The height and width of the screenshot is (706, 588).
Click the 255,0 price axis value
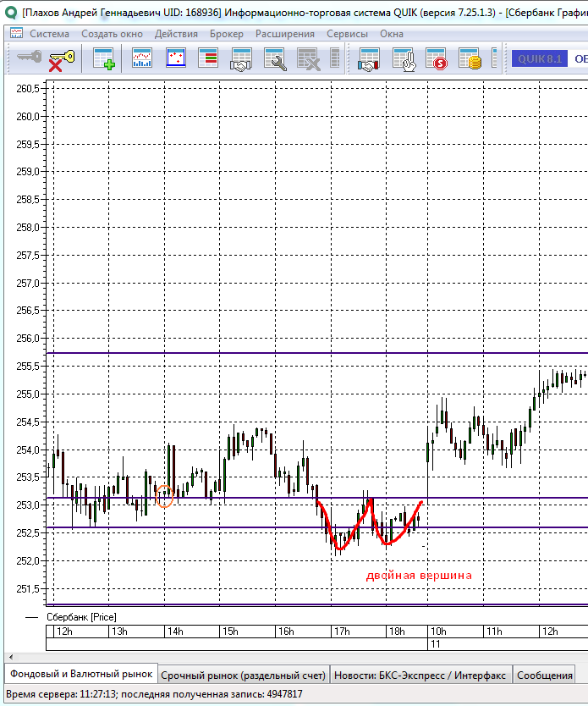tap(28, 394)
